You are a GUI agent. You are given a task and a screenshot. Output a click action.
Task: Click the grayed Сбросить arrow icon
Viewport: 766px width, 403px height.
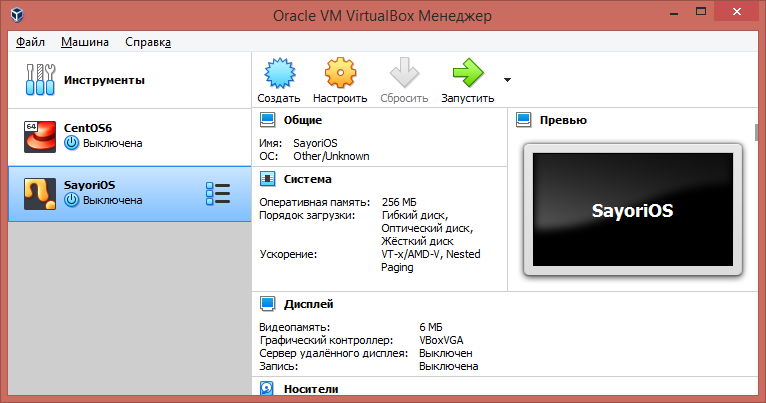coord(404,73)
